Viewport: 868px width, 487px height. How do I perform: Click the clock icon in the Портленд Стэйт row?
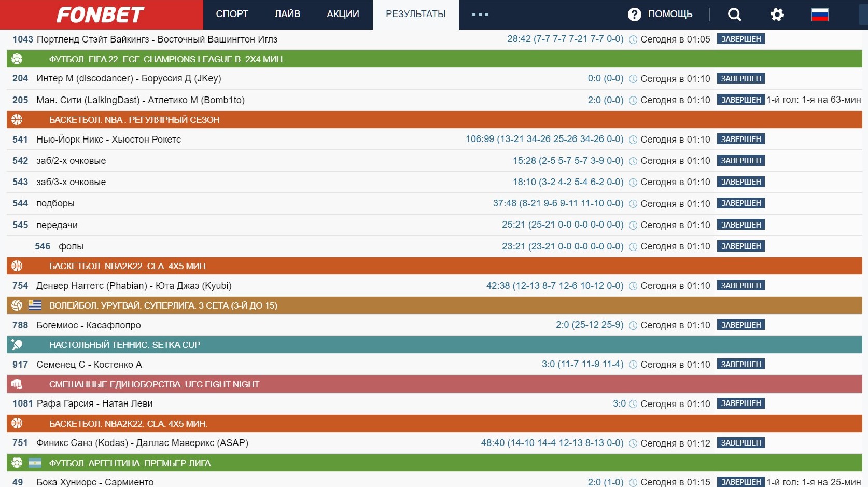tap(633, 39)
